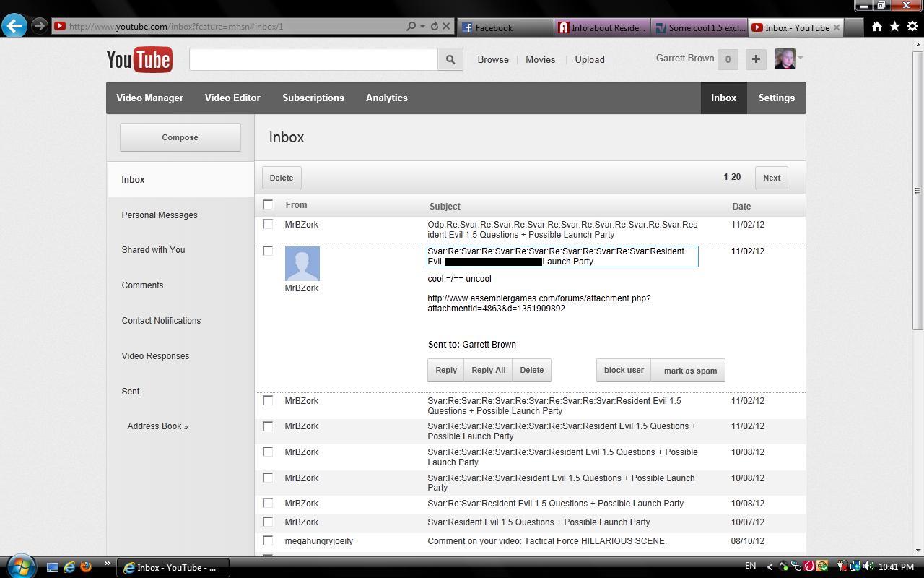Screen dimensions: 924x578
Task: Check box for 'Svar:Re:Svar:Resident Evil' message
Action: pos(268,503)
